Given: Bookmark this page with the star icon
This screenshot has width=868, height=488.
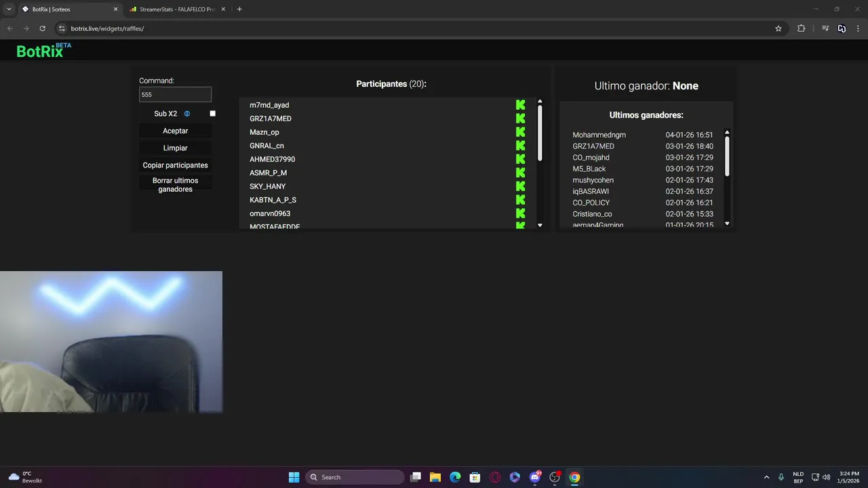Looking at the screenshot, I should pos(778,28).
